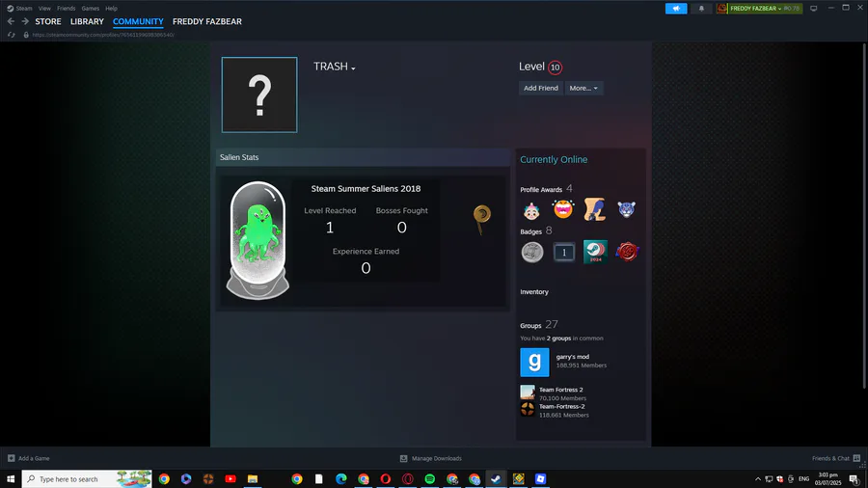Click the golden Salien pin item
Screen dimensions: 868x488
481,220
